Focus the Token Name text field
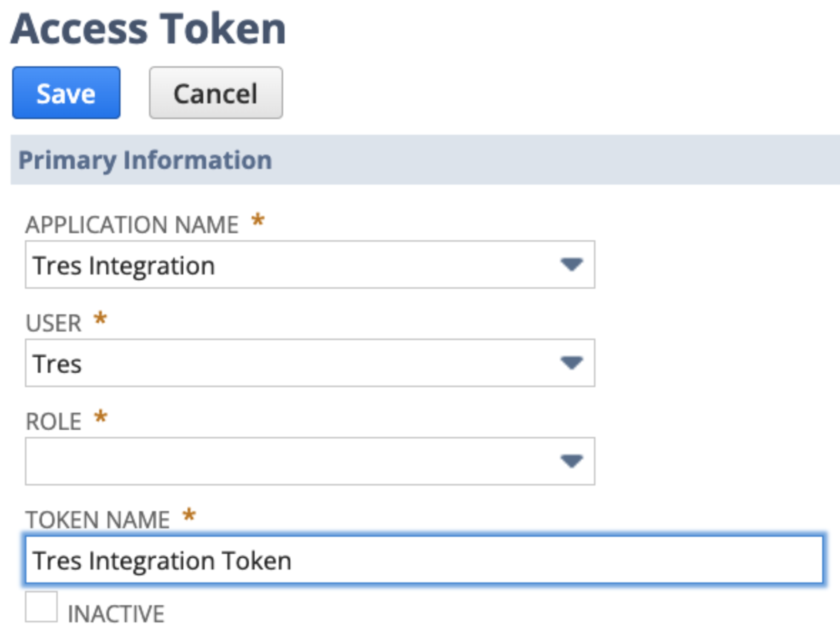The image size is (840, 633). (x=424, y=560)
